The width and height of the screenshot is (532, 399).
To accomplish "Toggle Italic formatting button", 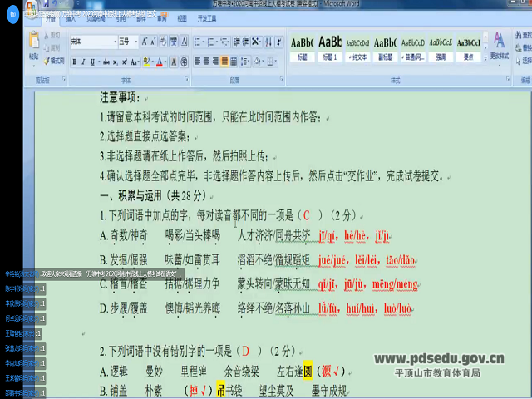I will 84,61.
